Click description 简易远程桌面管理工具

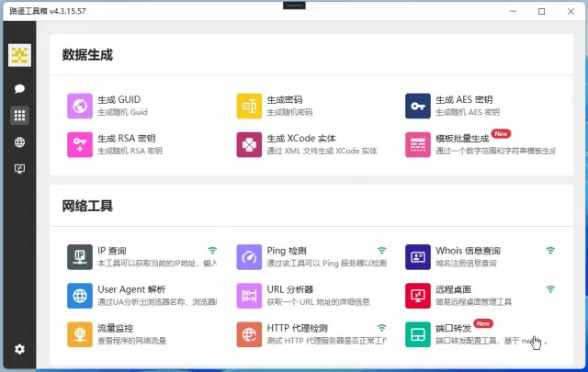coord(474,302)
